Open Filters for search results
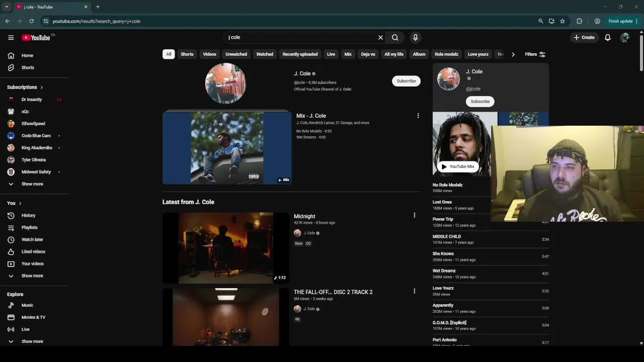 (x=535, y=54)
